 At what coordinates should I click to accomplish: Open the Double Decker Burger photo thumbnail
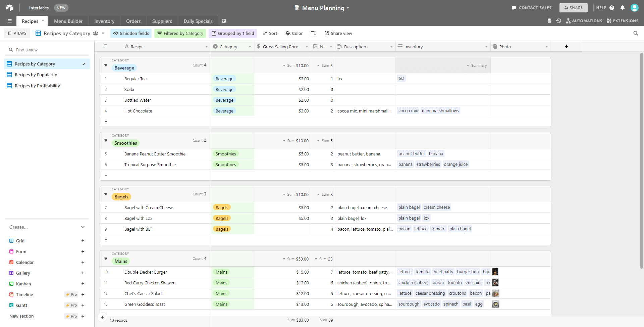tap(495, 272)
